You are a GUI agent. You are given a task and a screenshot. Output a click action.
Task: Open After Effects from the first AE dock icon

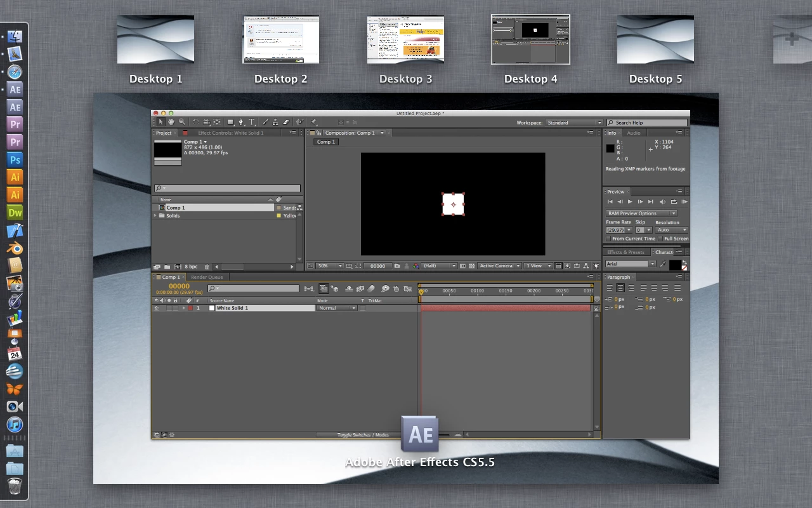click(15, 90)
